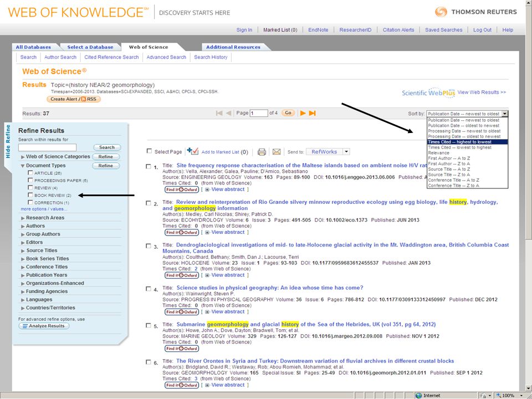Open Cited Reference Search sub-tab
Image resolution: width=532 pixels, height=399 pixels.
point(111,57)
